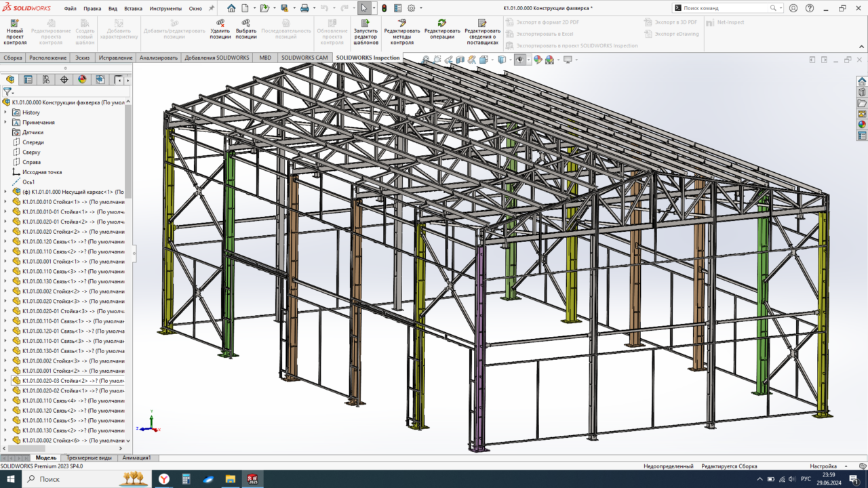Open the Design Library icon in task pane
868x488 pixels.
(x=862, y=92)
